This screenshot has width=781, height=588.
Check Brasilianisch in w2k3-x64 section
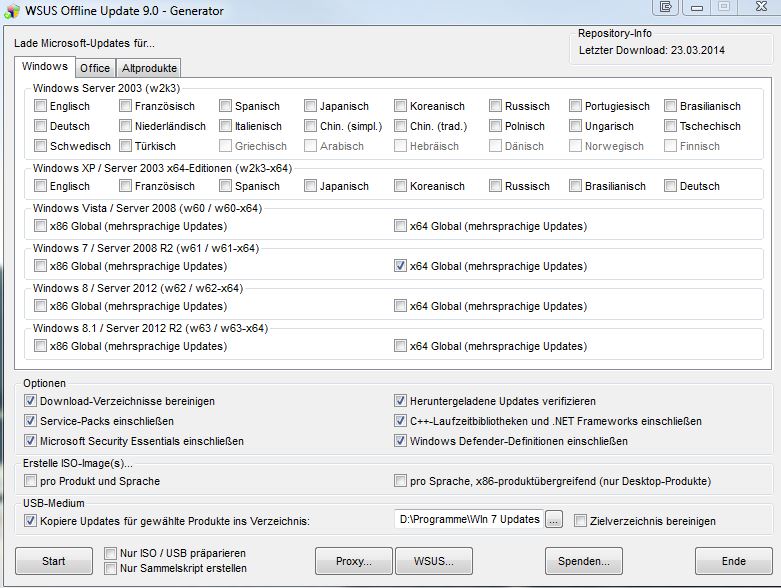575,186
